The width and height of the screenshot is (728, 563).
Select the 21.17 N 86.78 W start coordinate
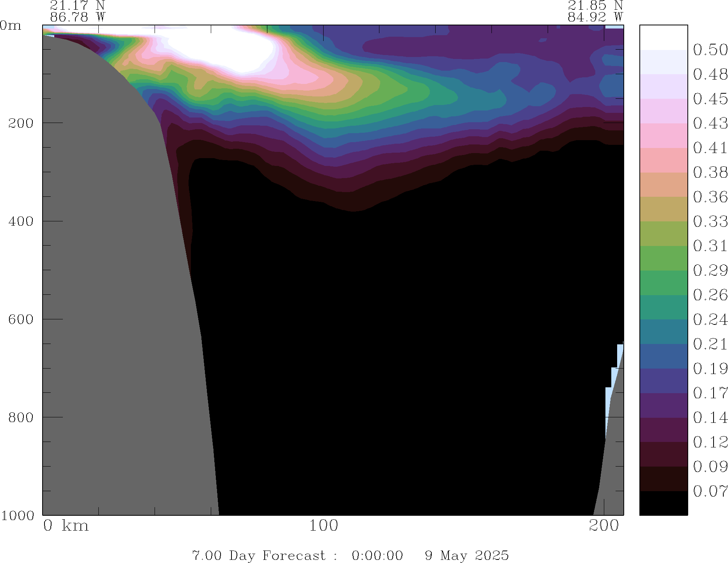(x=77, y=11)
